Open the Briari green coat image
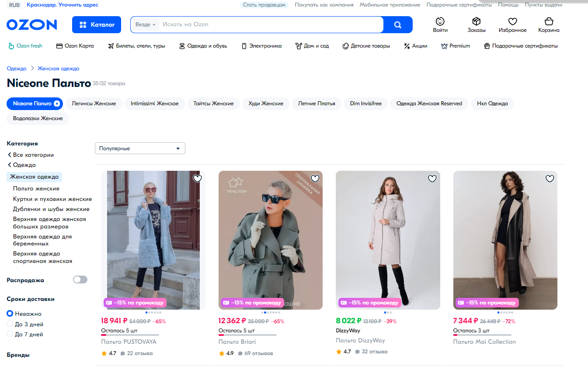588x366 pixels. (x=271, y=240)
